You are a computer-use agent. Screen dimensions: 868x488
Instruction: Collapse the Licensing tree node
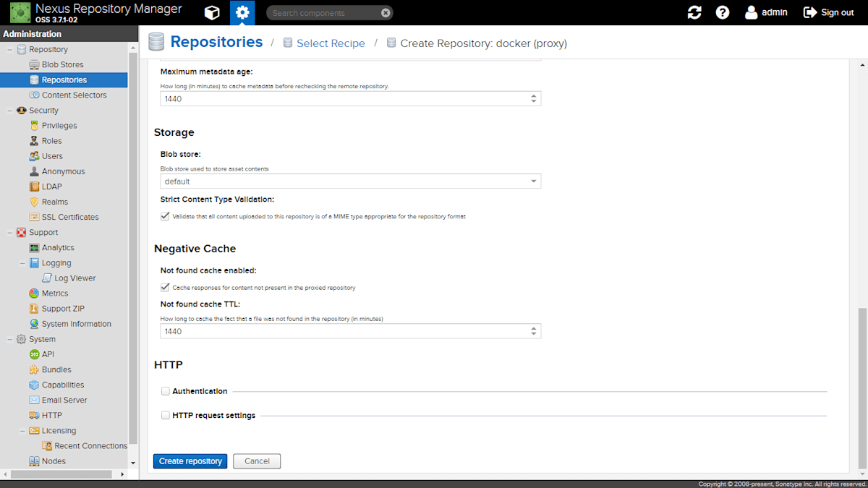22,431
